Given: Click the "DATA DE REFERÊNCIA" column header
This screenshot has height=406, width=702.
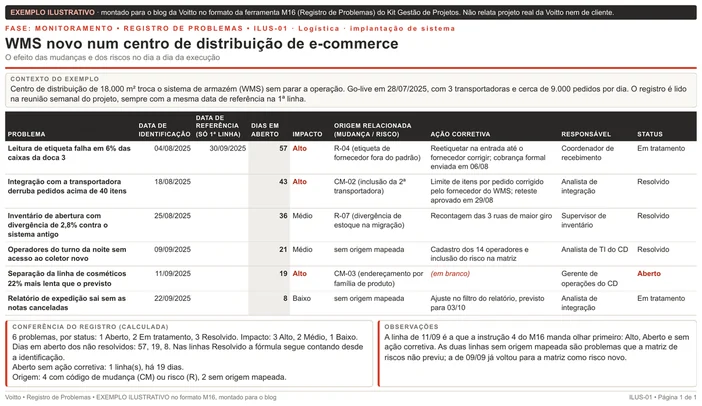Looking at the screenshot, I should (218, 126).
